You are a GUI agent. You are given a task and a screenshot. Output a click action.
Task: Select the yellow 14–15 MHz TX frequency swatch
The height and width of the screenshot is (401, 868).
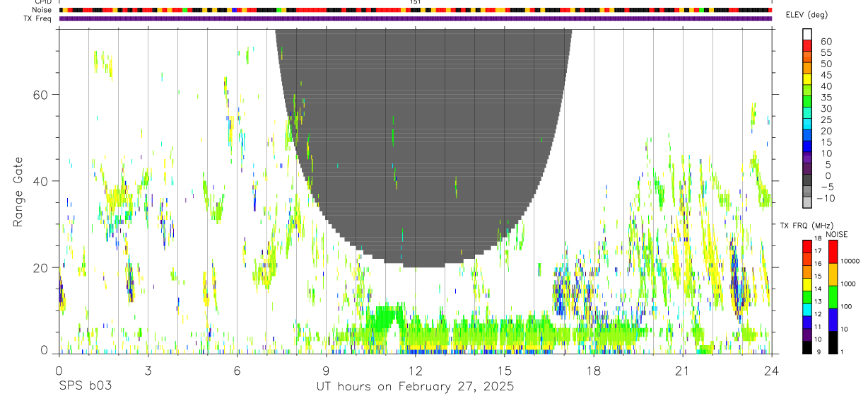point(807,284)
